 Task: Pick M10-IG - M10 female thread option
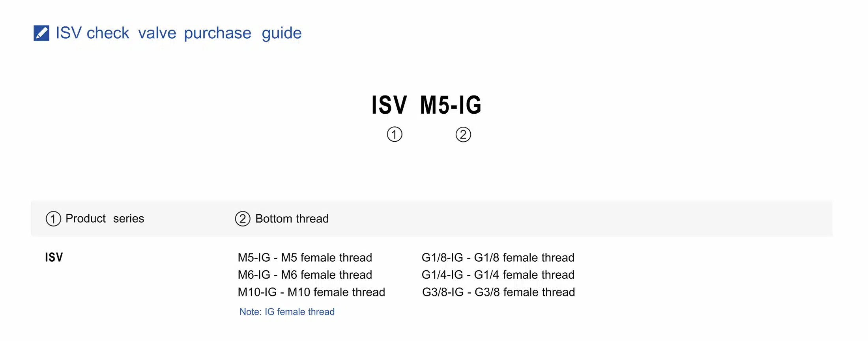[x=311, y=292]
